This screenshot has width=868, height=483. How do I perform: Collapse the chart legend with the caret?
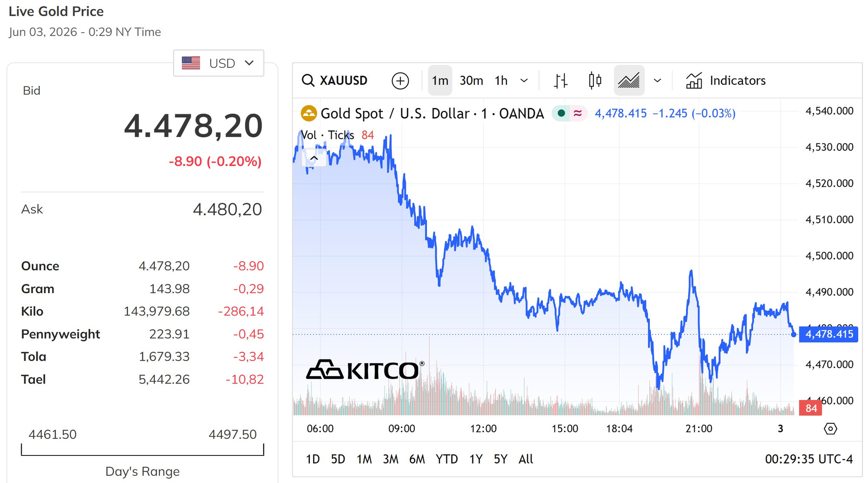pos(314,158)
